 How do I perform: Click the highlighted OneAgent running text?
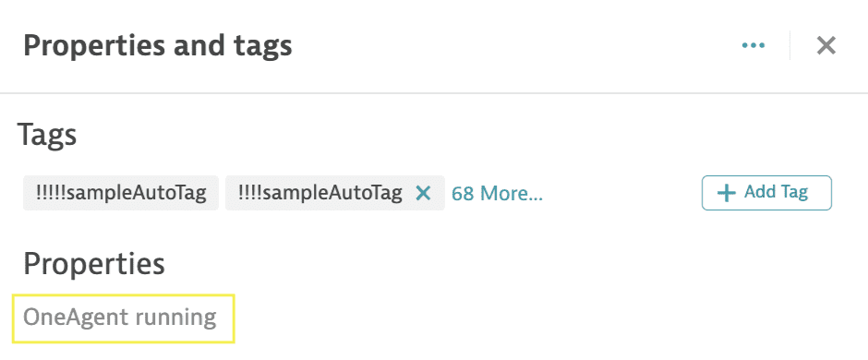120,318
